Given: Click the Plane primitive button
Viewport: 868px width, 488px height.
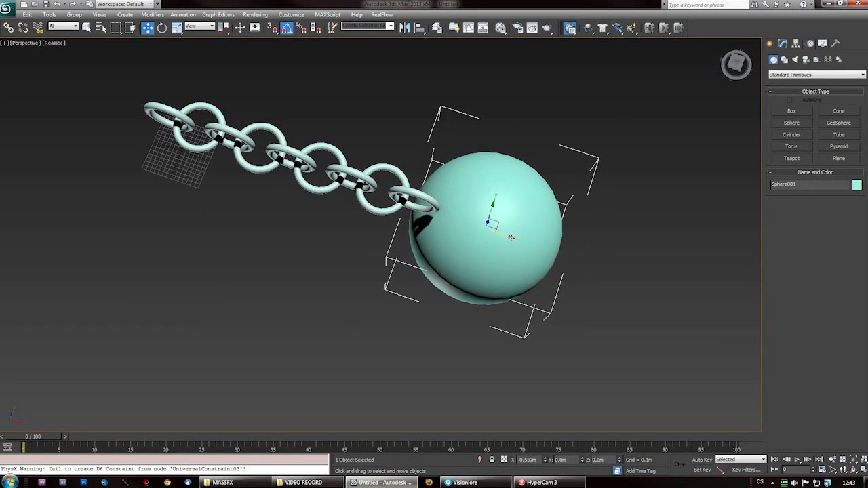Looking at the screenshot, I should [839, 158].
